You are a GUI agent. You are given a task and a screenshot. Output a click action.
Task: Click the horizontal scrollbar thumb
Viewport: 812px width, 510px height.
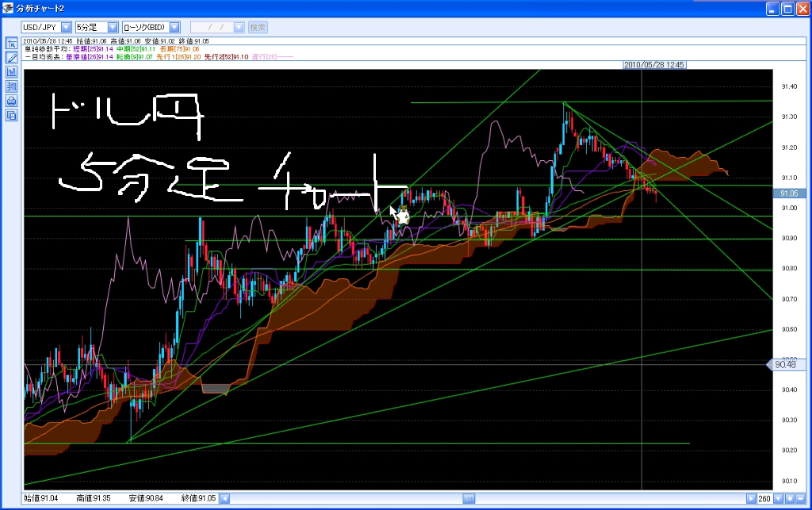[x=469, y=499]
